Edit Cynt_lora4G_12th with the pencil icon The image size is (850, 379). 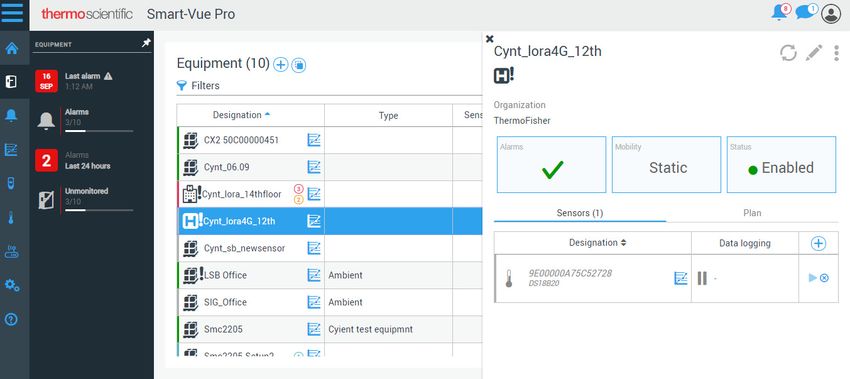pyautogui.click(x=814, y=53)
